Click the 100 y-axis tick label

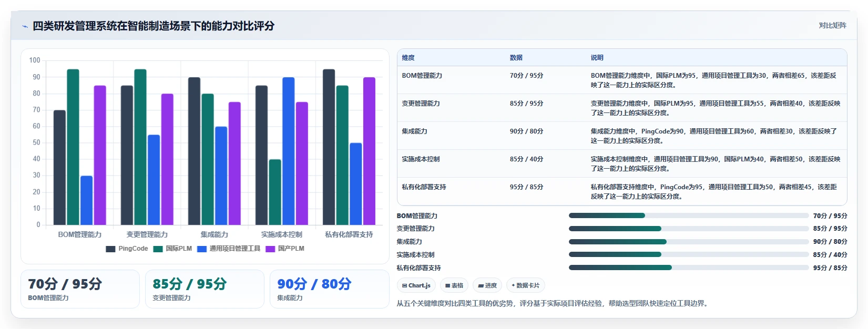[x=35, y=60]
